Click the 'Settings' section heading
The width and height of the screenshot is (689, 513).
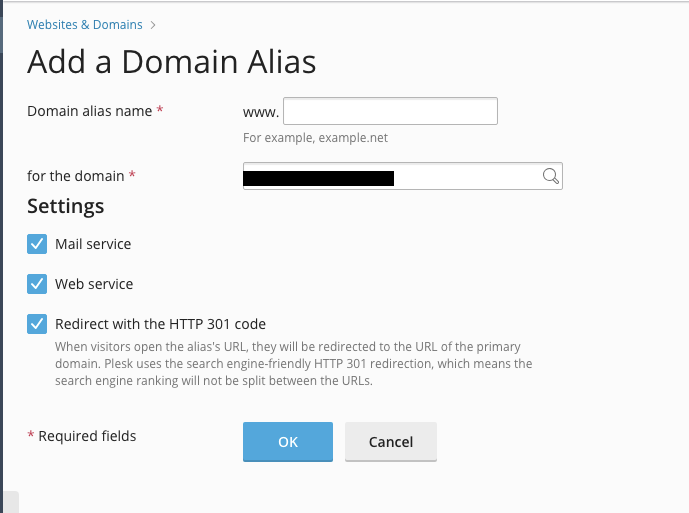click(65, 207)
